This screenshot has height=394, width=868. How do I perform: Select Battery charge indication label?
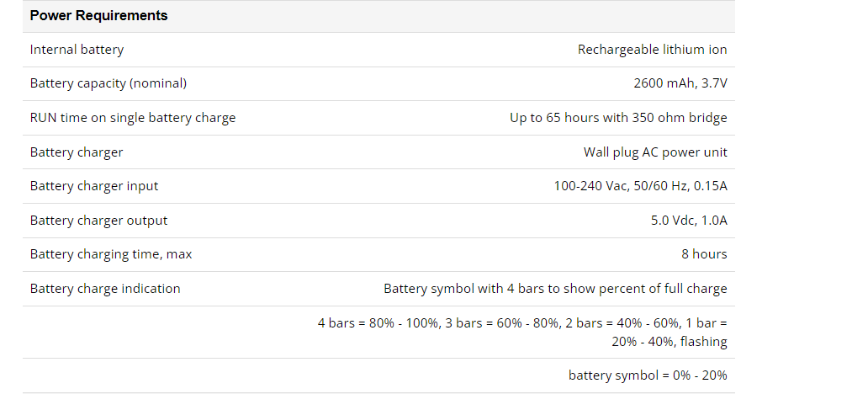pyautogui.click(x=105, y=288)
